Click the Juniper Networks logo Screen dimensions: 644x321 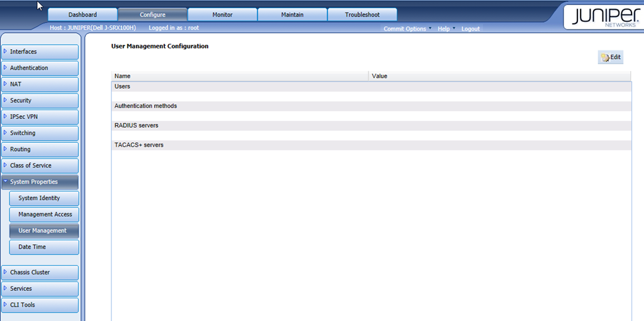602,16
